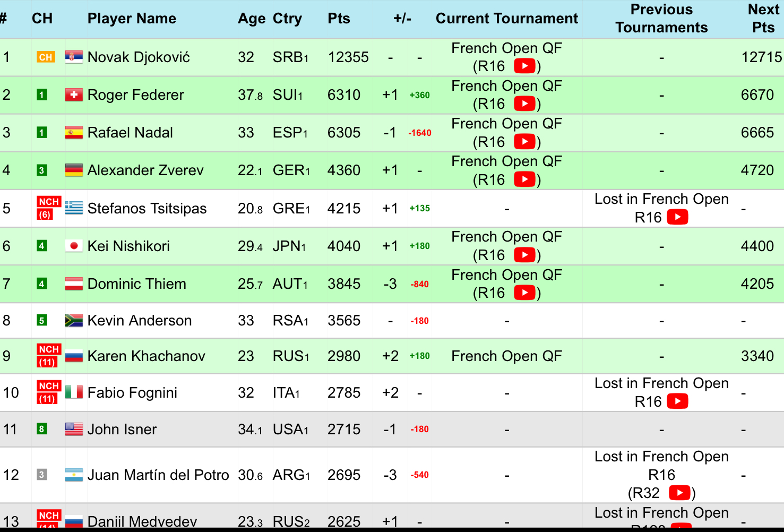Open Nishikori's R16 video icon
The height and width of the screenshot is (532, 784).
coord(524,255)
